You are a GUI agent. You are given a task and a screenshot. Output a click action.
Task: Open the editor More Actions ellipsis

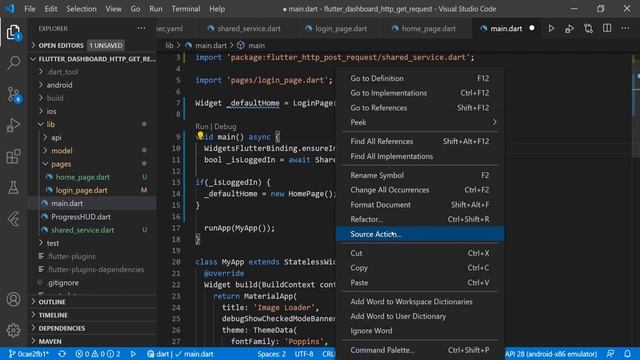click(625, 28)
